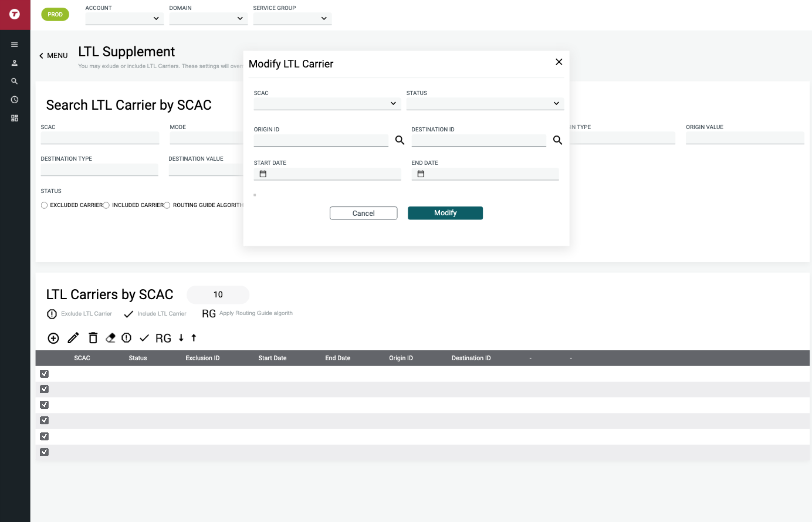Click the Destination Type input field
This screenshot has width=812, height=522.
pos(99,170)
